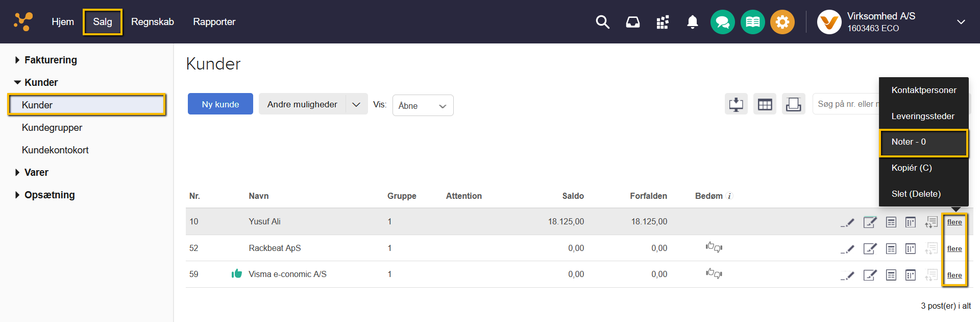Viewport: 980px width, 322px height.
Task: Rate Rackbeat ApS with thumbs icon
Action: 714,248
